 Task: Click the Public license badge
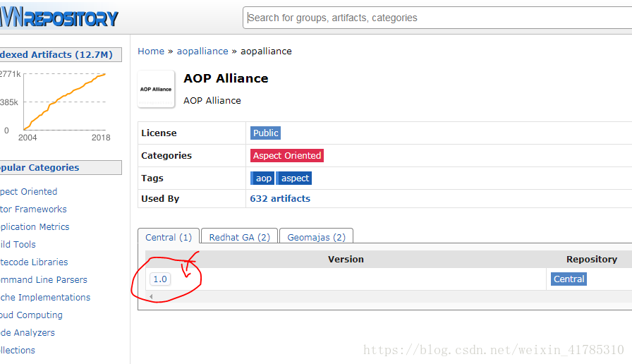coord(265,133)
